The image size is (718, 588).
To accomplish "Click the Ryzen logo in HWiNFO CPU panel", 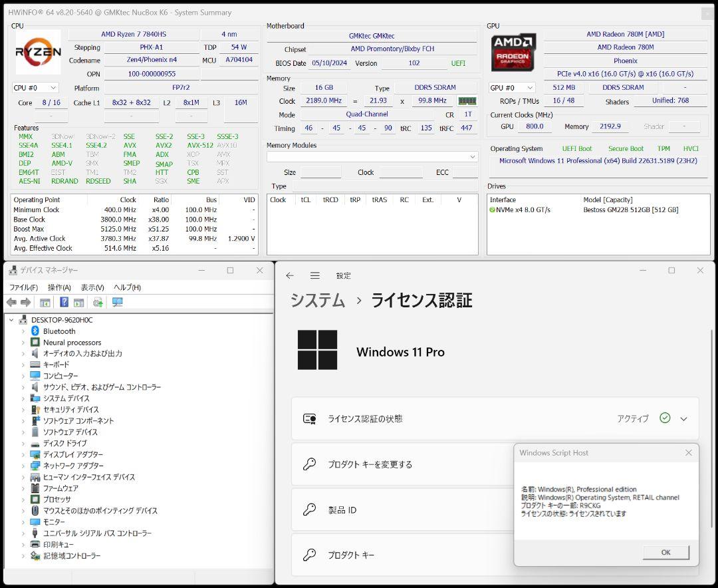I will click(38, 52).
